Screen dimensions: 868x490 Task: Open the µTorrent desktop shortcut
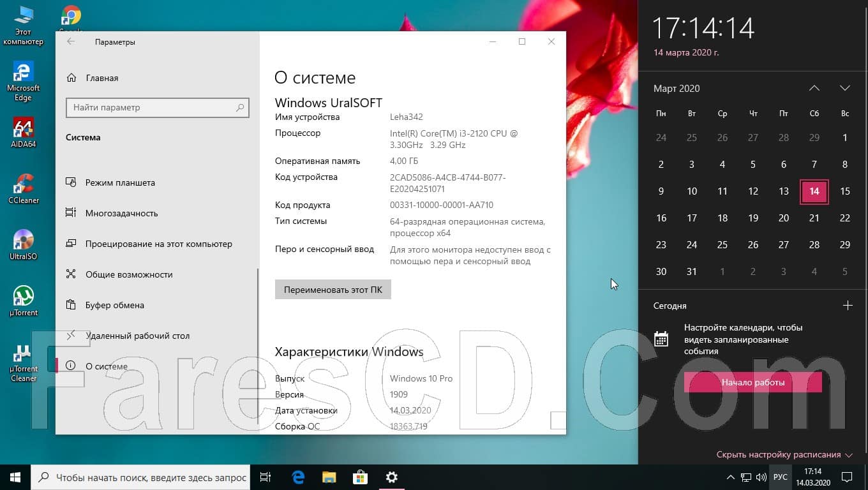tap(23, 301)
